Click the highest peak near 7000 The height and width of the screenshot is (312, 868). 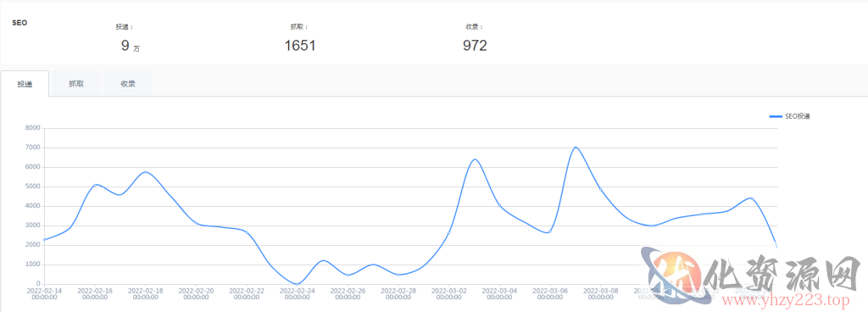576,148
